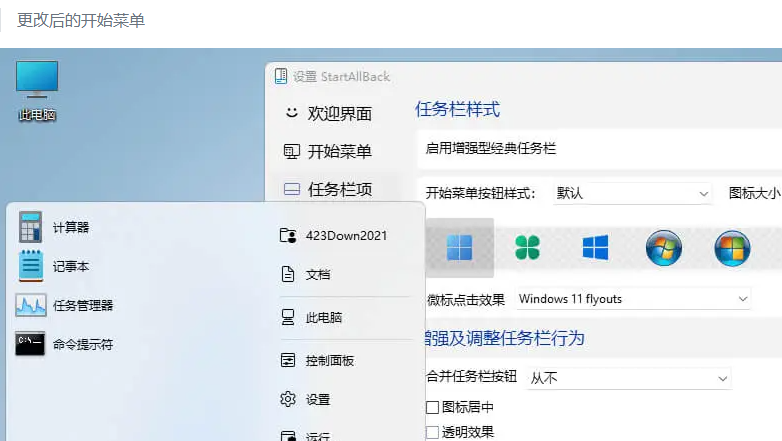782x441 pixels.
Task: Open 记事本 from the start menu
Action: [54, 266]
